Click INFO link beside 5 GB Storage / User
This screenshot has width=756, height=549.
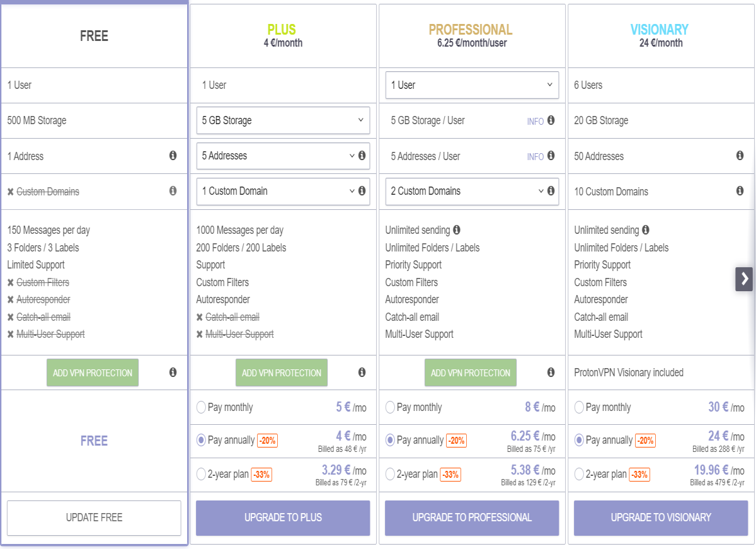[535, 121]
